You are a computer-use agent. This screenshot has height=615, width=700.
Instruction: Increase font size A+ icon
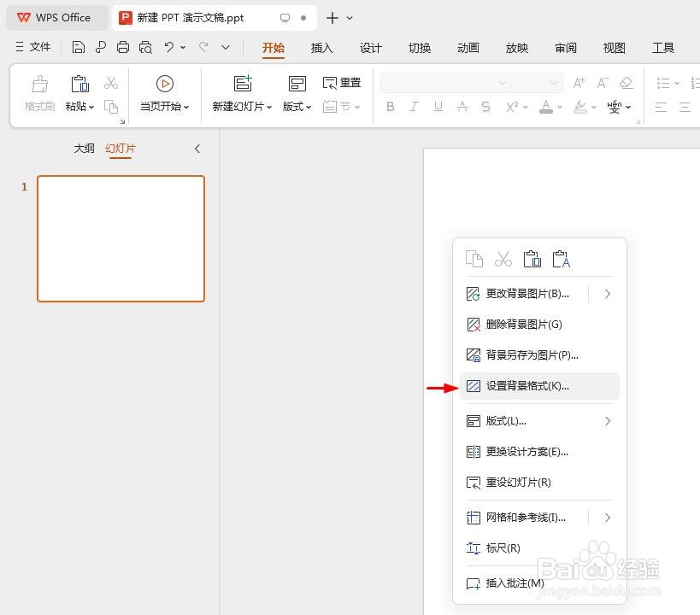click(x=579, y=83)
